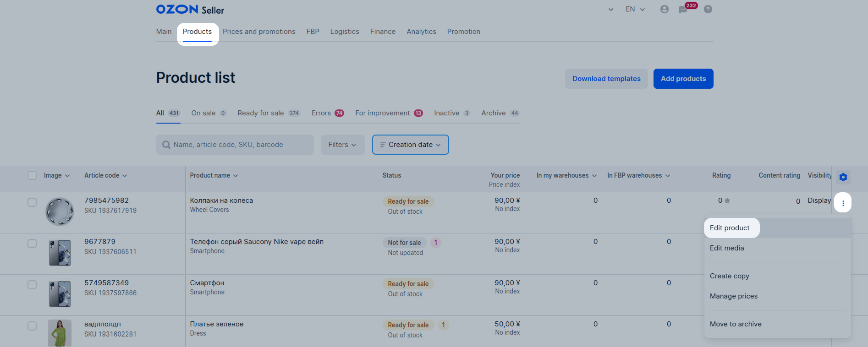Click the OZON Seller logo
The width and height of the screenshot is (868, 347).
[x=190, y=10]
